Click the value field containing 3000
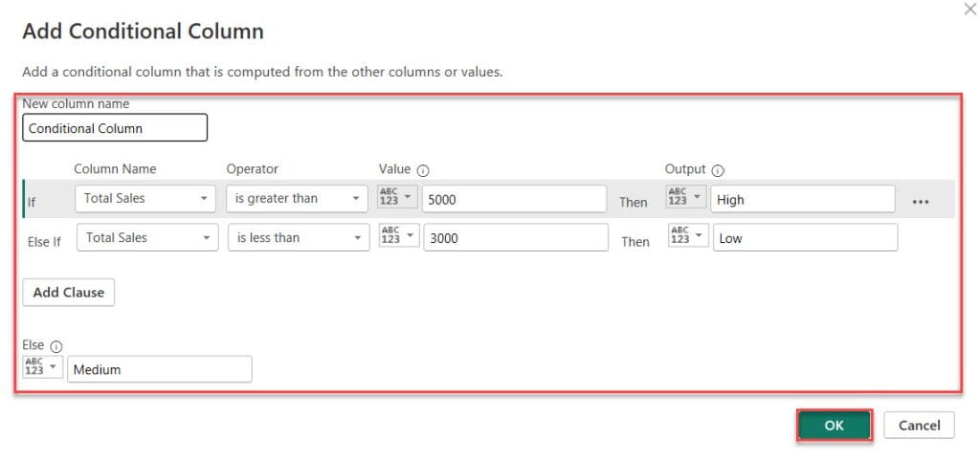The image size is (980, 461). 516,237
